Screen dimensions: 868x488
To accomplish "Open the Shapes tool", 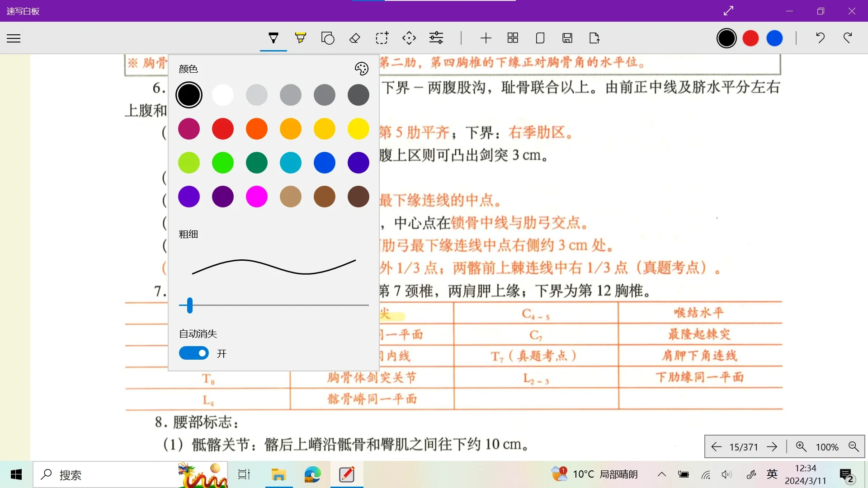I will click(x=328, y=38).
